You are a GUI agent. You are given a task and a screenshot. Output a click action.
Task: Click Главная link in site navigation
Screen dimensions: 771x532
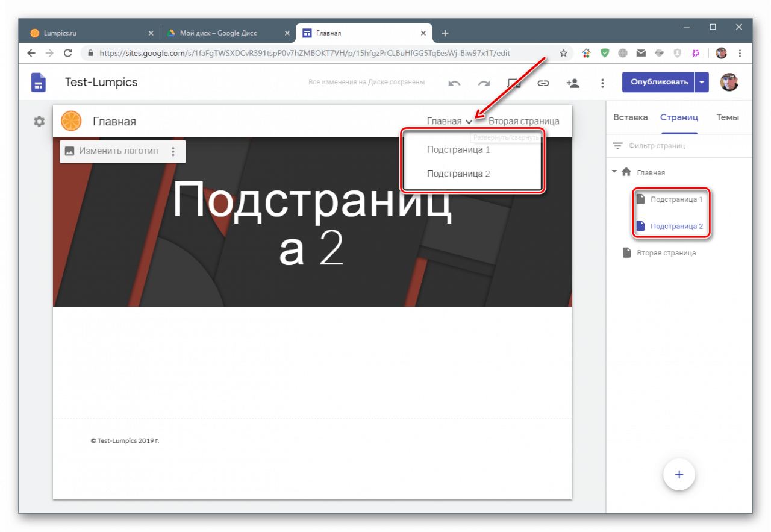444,121
